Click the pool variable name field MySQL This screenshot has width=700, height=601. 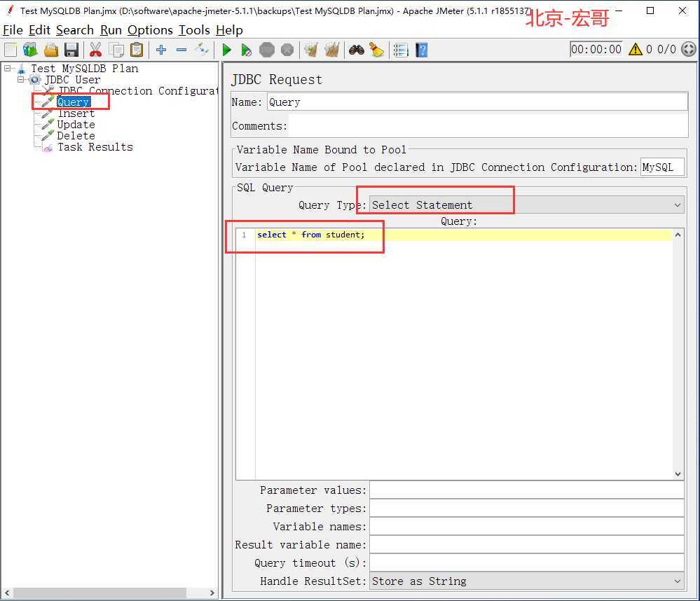[x=662, y=167]
